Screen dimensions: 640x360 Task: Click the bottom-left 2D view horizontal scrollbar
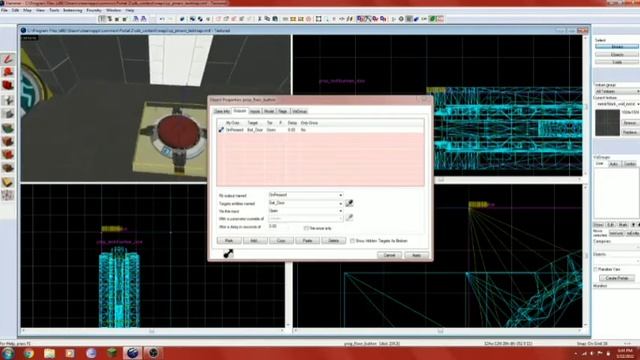click(x=152, y=331)
